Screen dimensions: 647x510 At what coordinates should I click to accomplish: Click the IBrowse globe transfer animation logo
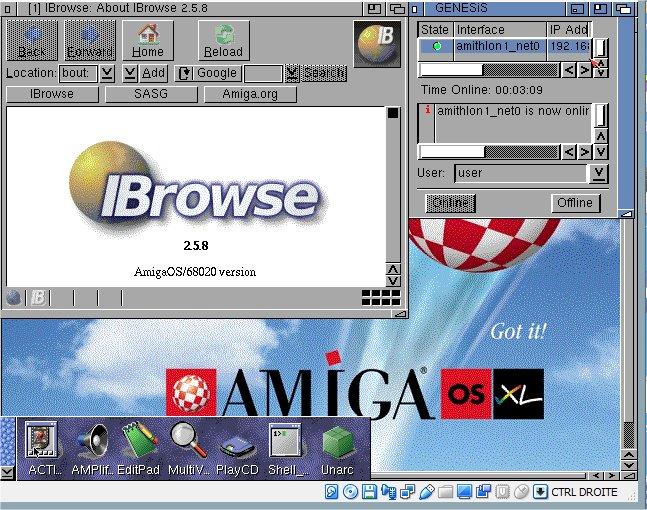(377, 44)
